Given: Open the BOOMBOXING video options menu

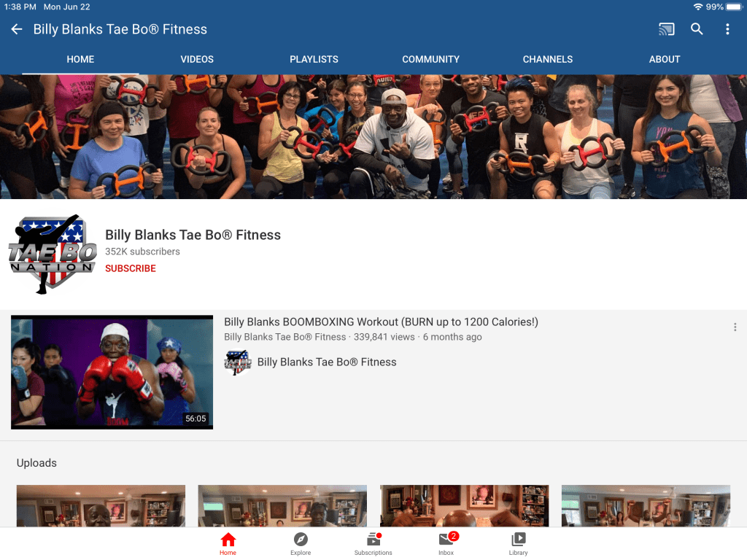Looking at the screenshot, I should [x=735, y=327].
